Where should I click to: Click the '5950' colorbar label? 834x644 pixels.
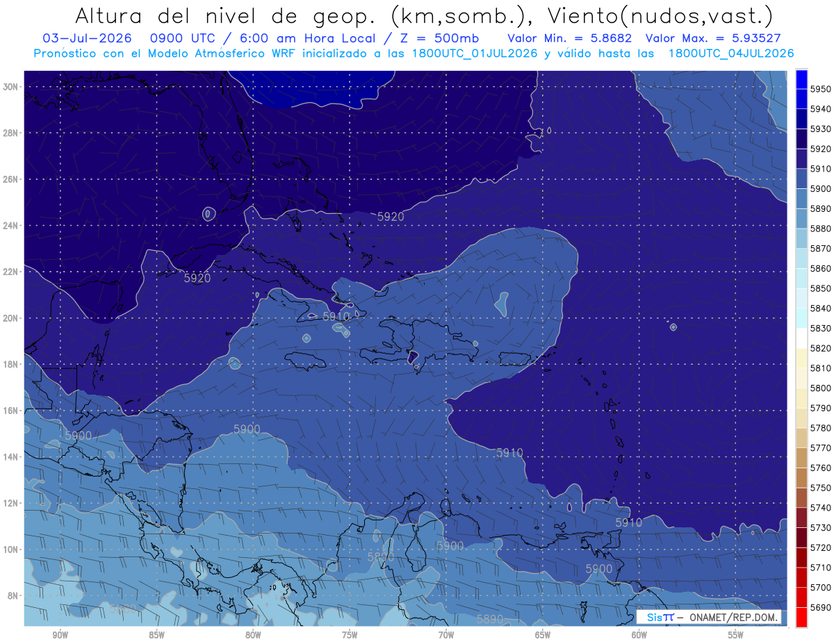click(820, 89)
